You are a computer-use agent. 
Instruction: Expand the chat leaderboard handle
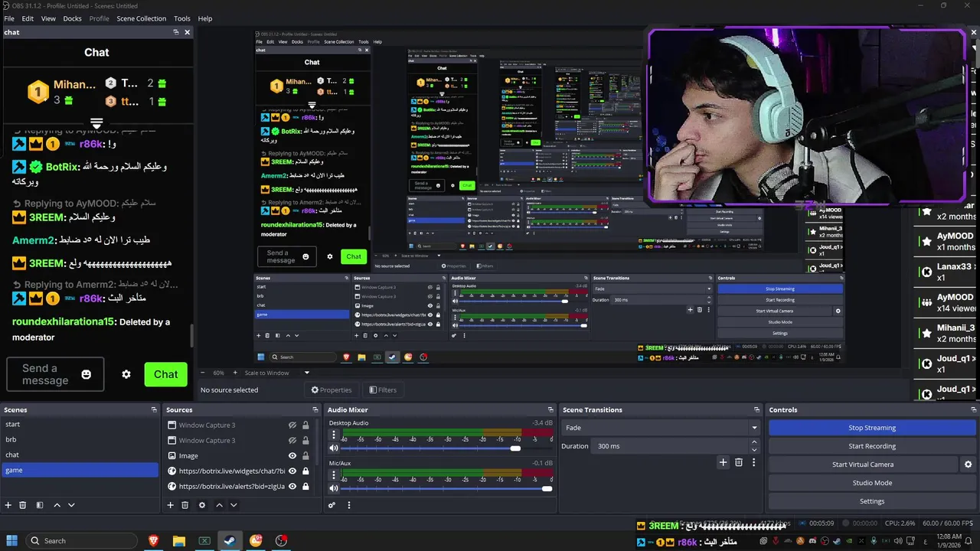point(96,123)
